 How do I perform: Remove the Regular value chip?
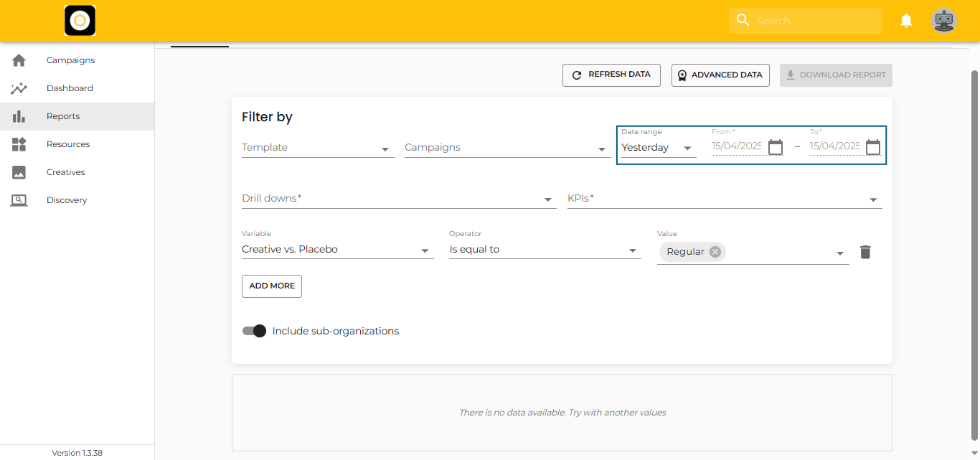click(x=715, y=252)
